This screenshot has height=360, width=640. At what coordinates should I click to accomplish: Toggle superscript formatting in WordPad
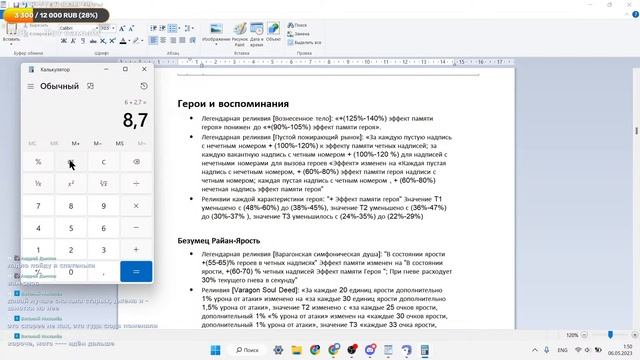(x=112, y=41)
